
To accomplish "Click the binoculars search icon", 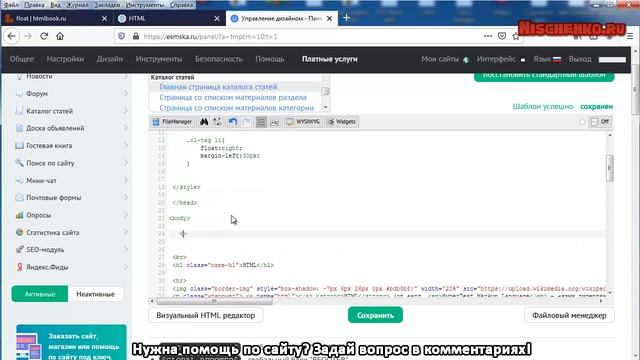I will 204,122.
